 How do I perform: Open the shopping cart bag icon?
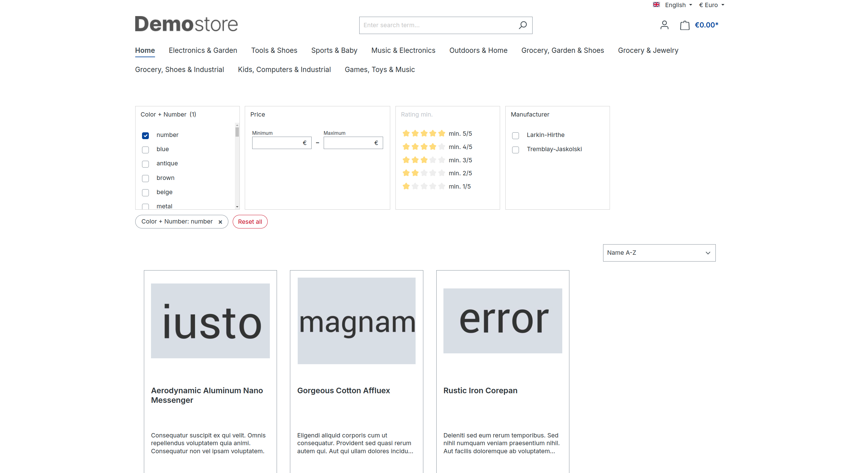pyautogui.click(x=684, y=25)
